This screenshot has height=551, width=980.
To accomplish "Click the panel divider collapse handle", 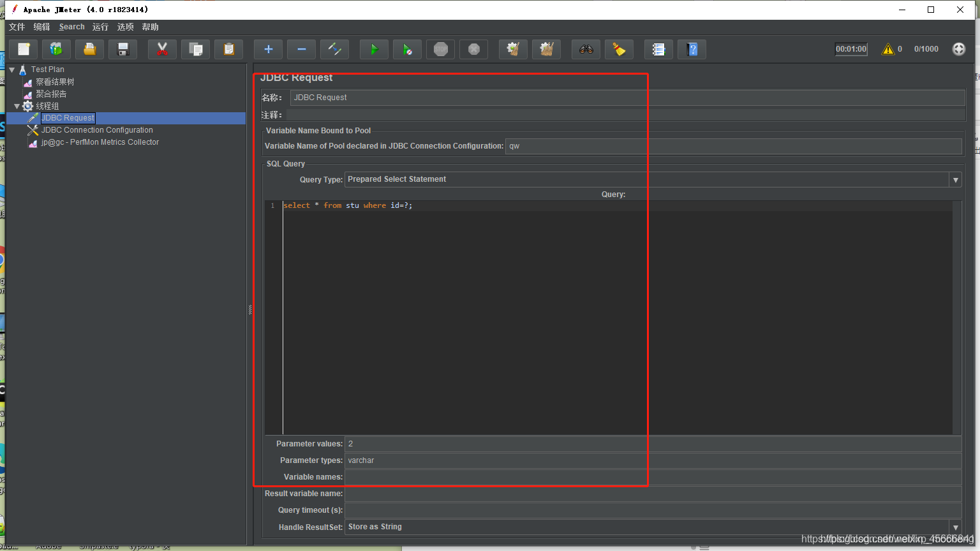I will click(x=250, y=310).
